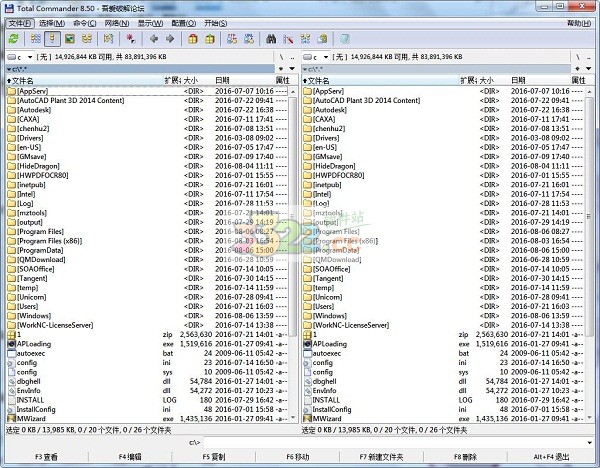Open the Notepad icon at toolbar end
Viewport: 600px width, 468px height.
(x=344, y=39)
